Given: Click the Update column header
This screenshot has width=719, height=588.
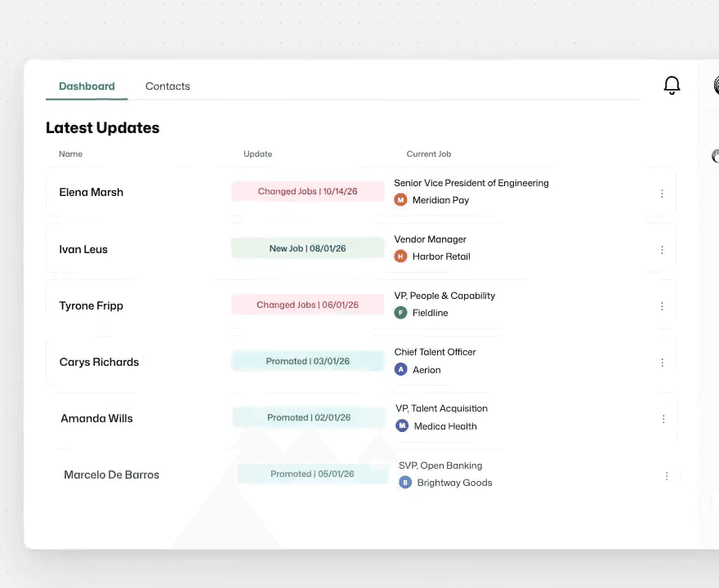Looking at the screenshot, I should 257,154.
